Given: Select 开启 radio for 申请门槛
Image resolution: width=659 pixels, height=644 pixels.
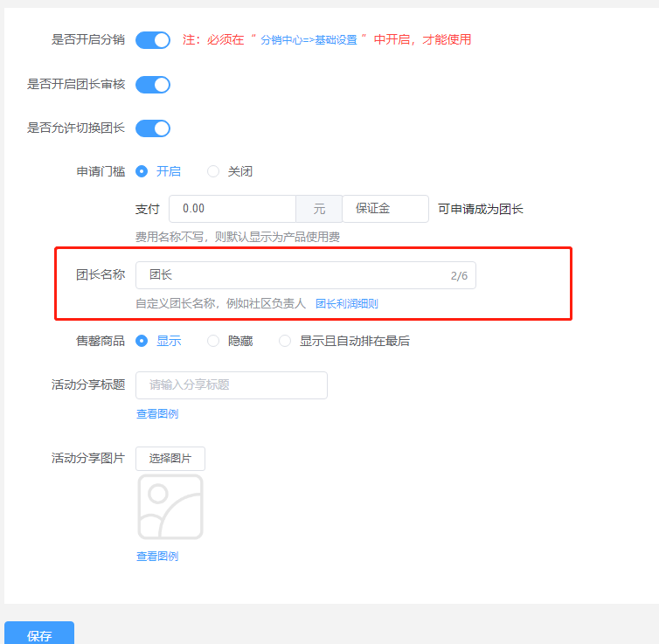Looking at the screenshot, I should [x=142, y=171].
